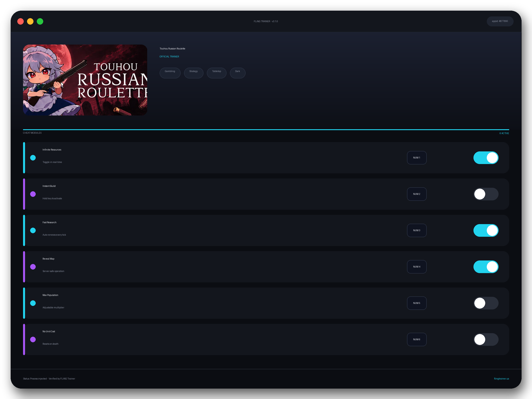Switch off the Reveal Map toggle

click(x=486, y=267)
